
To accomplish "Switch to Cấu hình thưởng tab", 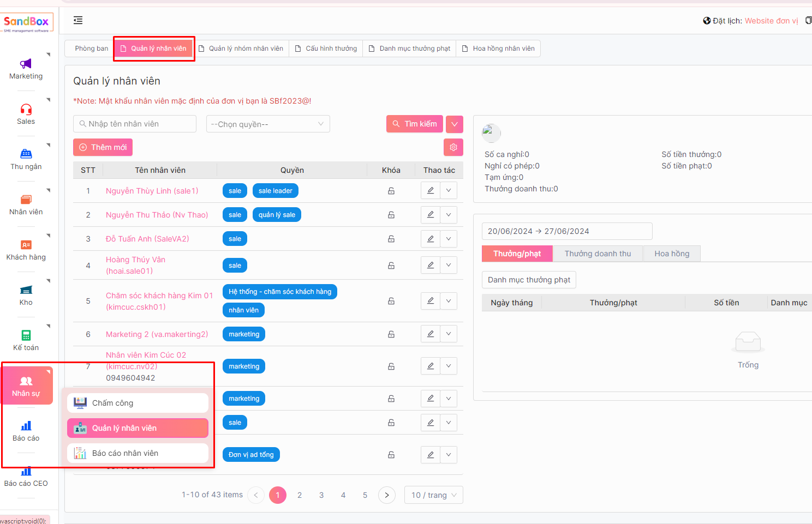I will 326,49.
